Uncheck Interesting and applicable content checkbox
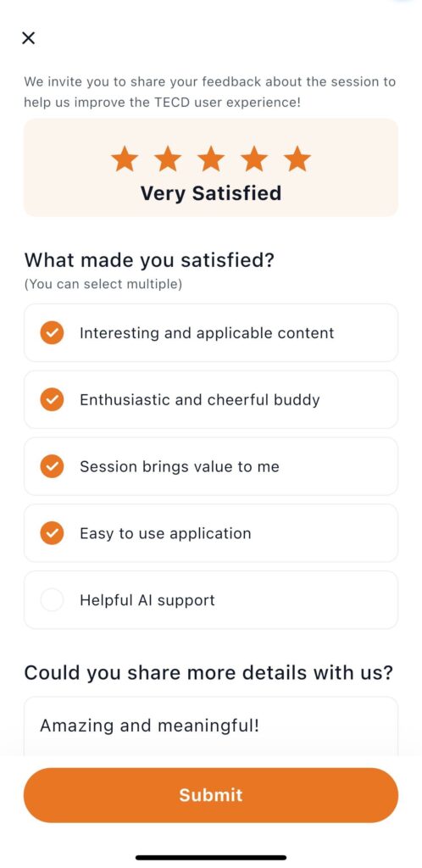Image resolution: width=422 pixels, height=868 pixels. (52, 332)
